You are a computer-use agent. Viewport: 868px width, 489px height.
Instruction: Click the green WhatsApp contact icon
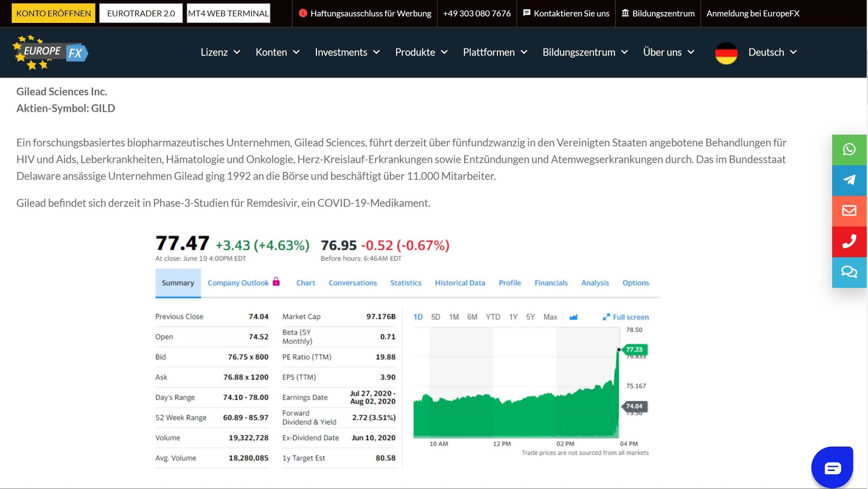pos(849,149)
